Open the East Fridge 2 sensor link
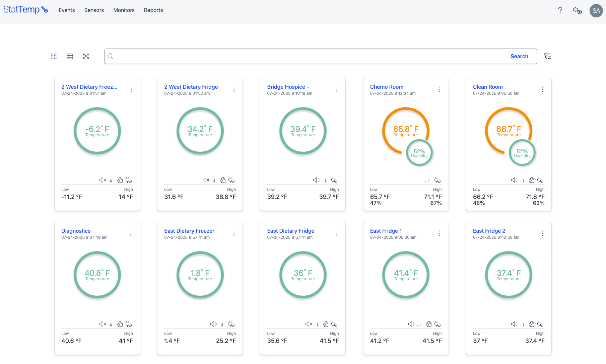 489,231
